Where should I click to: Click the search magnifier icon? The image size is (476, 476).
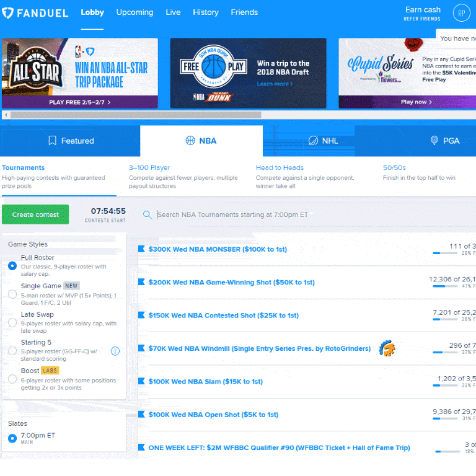tap(148, 215)
